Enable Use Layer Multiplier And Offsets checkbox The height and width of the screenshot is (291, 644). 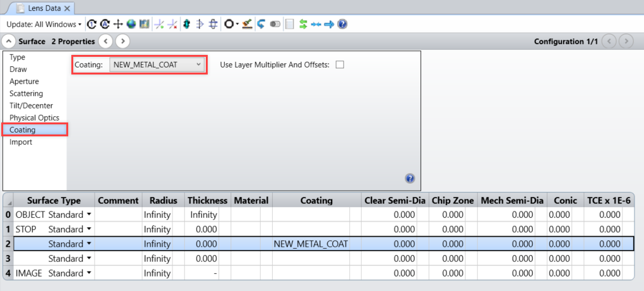[340, 64]
